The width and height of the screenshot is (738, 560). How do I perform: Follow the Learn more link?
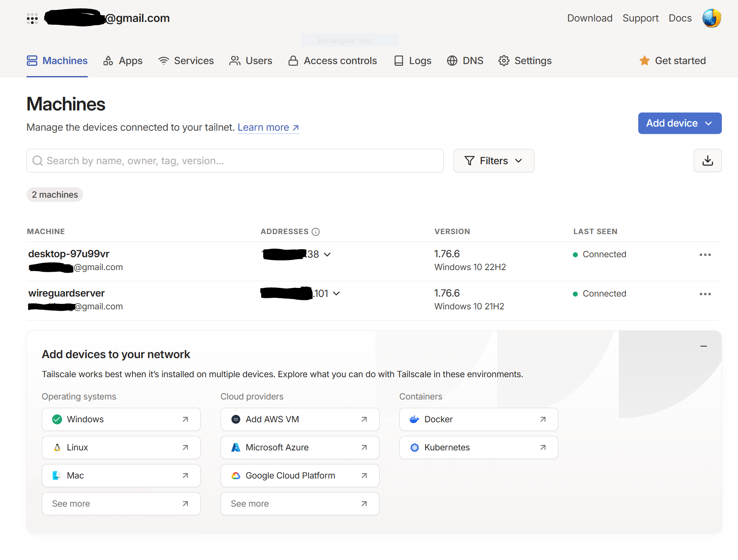(x=268, y=127)
